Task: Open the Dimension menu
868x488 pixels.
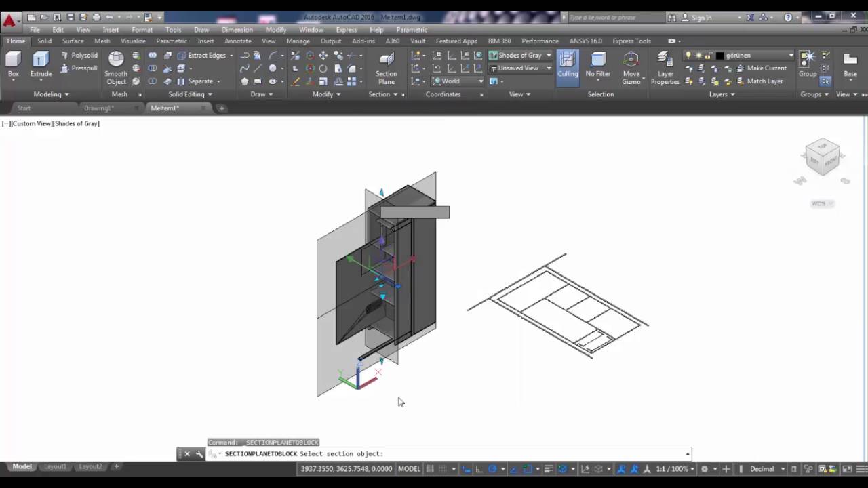Action: click(237, 30)
